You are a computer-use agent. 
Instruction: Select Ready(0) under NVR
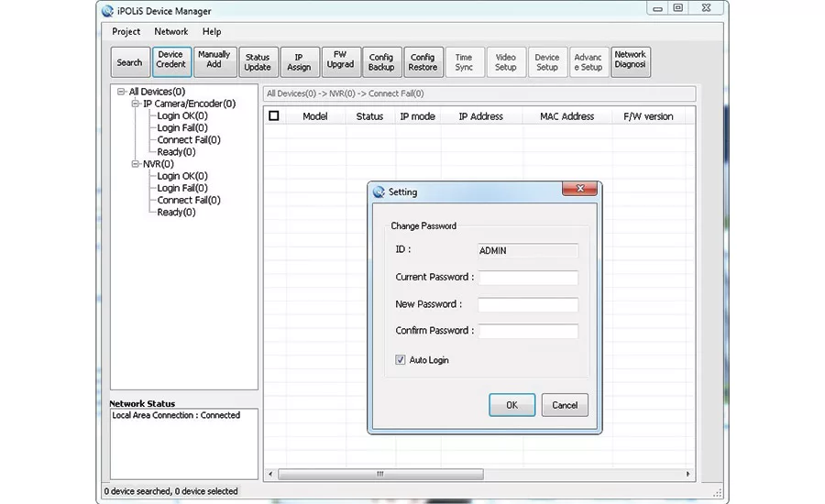176,213
